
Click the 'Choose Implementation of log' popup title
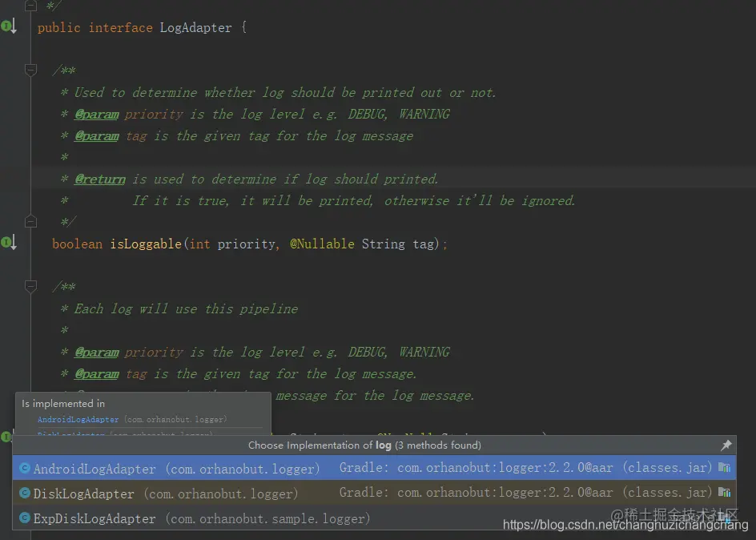coord(364,445)
